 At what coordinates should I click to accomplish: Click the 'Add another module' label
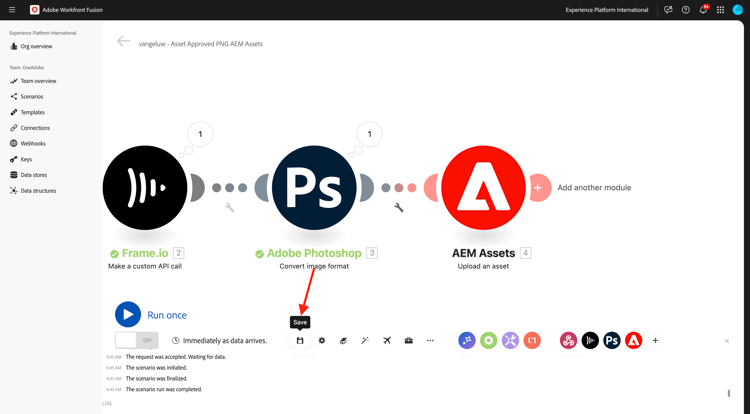[594, 188]
